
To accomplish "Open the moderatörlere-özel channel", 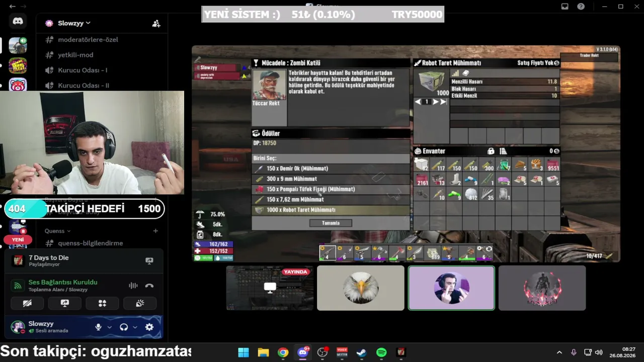I will [88, 40].
